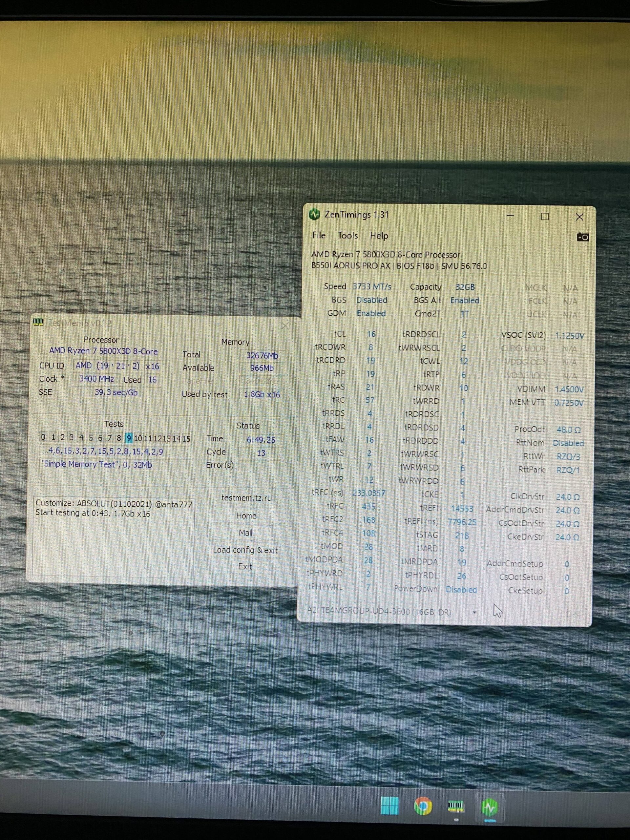Click the tRFC (ns) value 233.0357
The image size is (630, 840).
tap(369, 493)
